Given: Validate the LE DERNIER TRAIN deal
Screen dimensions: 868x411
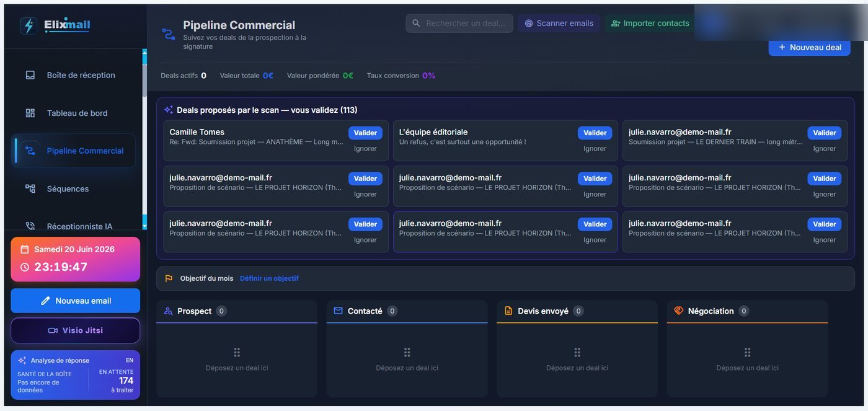Looking at the screenshot, I should point(824,133).
